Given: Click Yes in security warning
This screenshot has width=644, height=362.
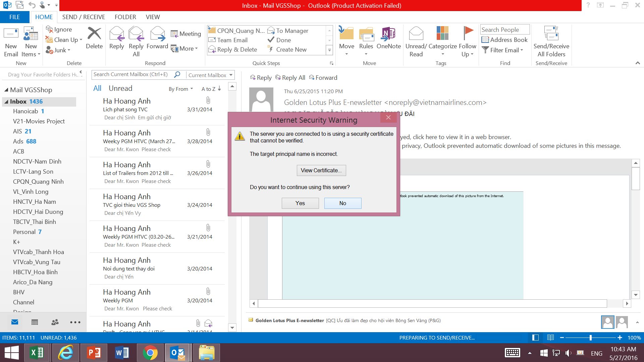Looking at the screenshot, I should click(300, 203).
